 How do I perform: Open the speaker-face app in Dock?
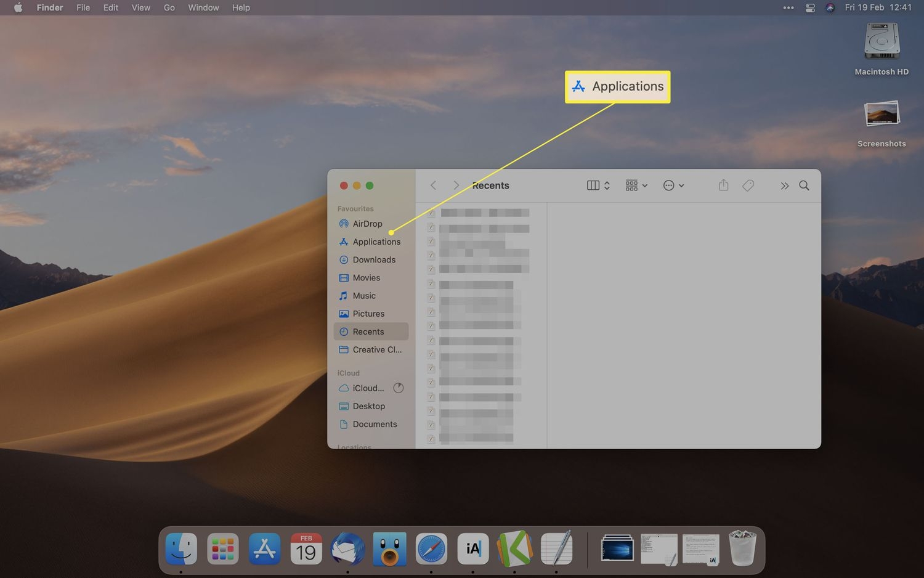tap(390, 548)
